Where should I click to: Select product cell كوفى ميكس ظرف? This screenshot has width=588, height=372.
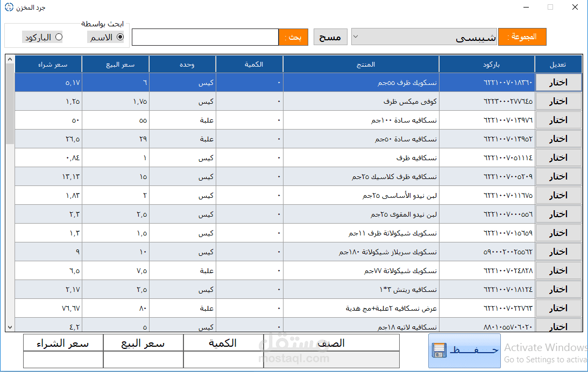point(361,101)
